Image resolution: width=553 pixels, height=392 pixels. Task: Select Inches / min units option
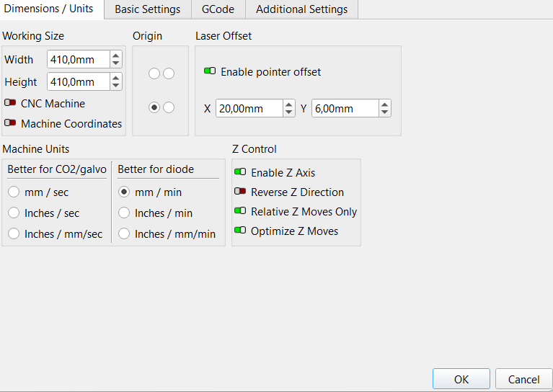(x=124, y=213)
